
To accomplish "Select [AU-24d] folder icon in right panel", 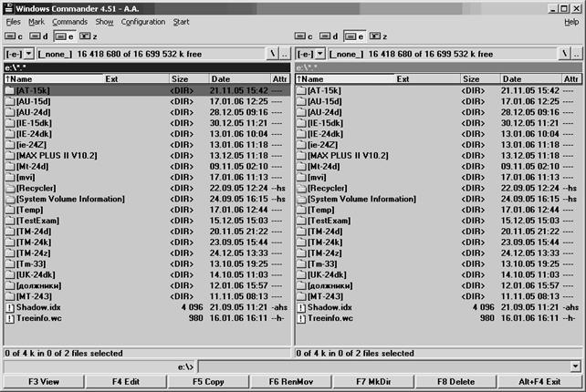I will coord(301,112).
